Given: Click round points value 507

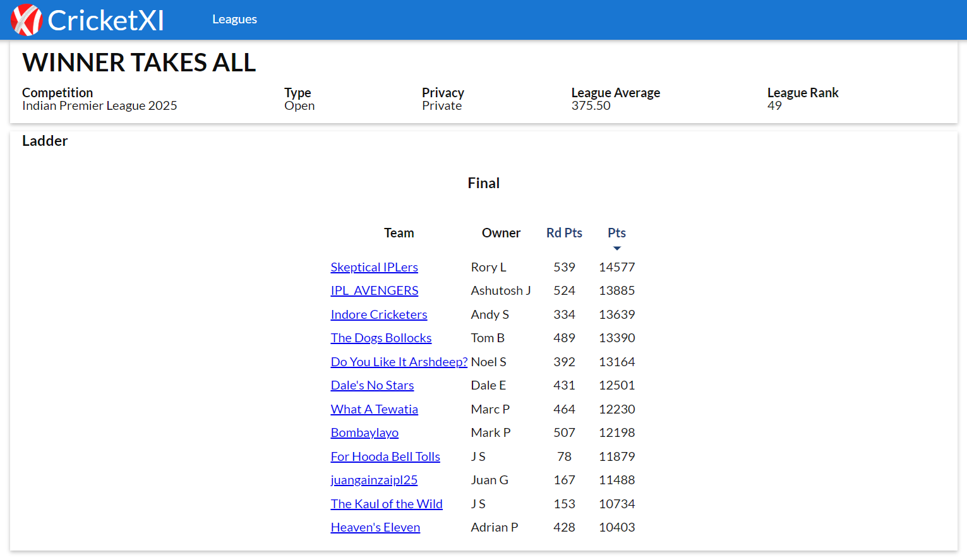Looking at the screenshot, I should tap(564, 432).
